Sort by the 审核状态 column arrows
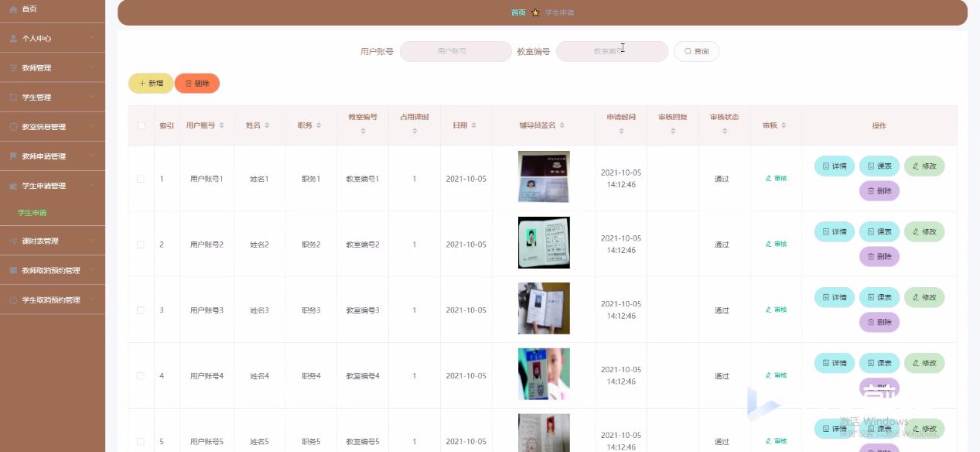The height and width of the screenshot is (452, 980). [725, 132]
